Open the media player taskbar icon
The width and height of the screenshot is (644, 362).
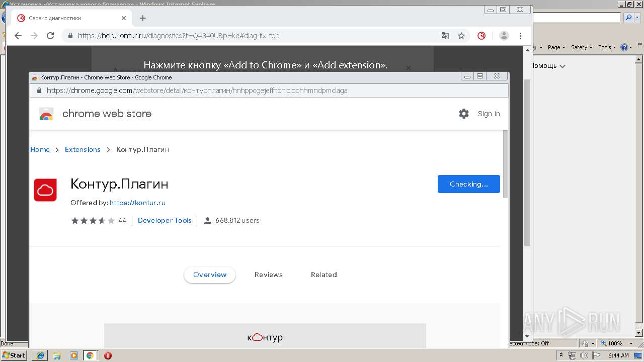click(x=73, y=355)
